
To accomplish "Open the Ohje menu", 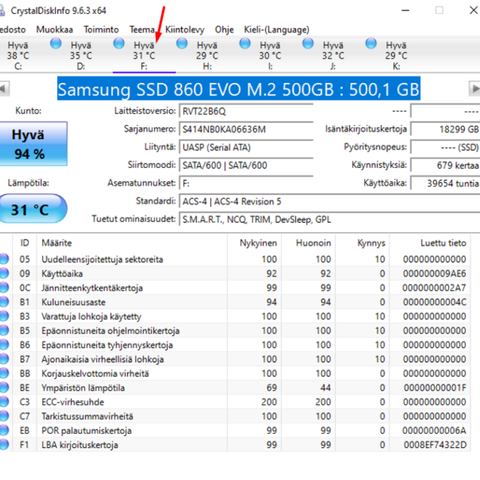I will click(224, 30).
